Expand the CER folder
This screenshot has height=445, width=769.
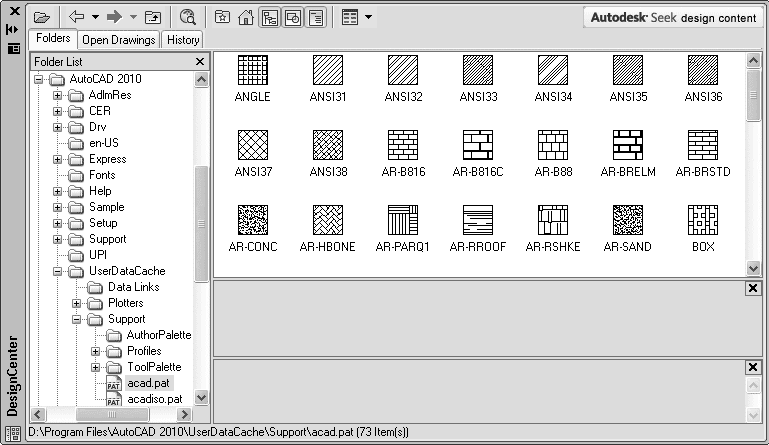57,111
